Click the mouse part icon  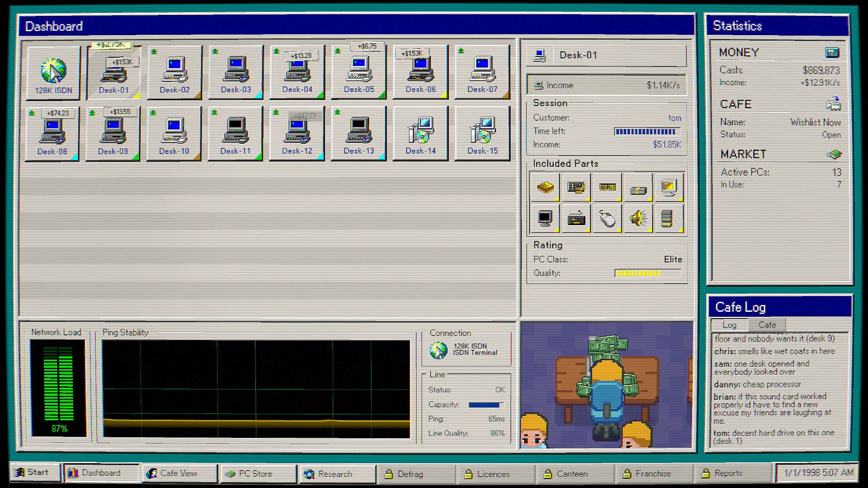coord(607,219)
